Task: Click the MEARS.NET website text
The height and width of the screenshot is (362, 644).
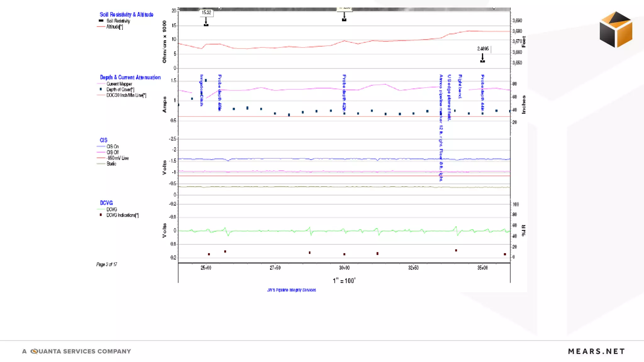Action: (x=596, y=351)
